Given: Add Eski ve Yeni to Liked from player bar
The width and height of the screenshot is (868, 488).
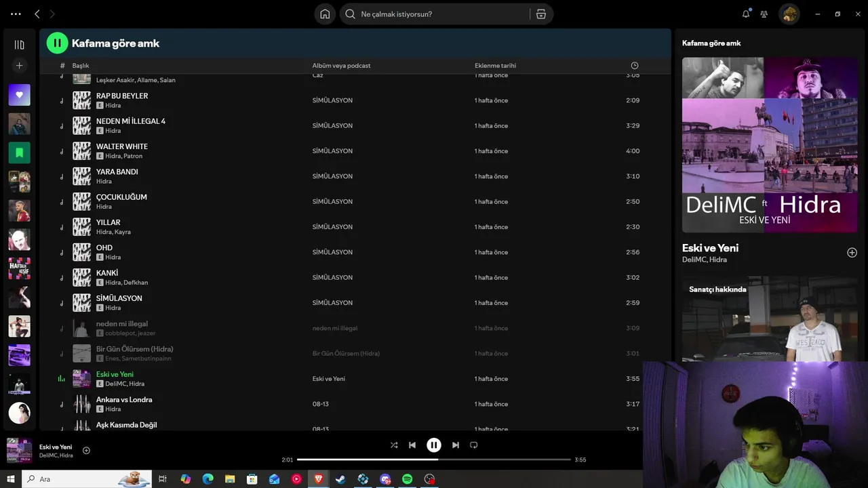Looking at the screenshot, I should point(86,451).
